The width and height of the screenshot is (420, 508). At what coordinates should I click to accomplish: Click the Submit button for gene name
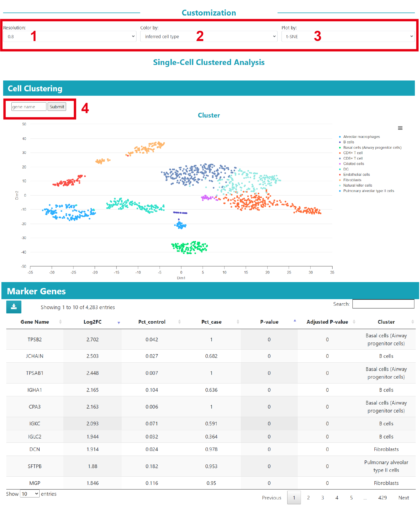click(57, 107)
